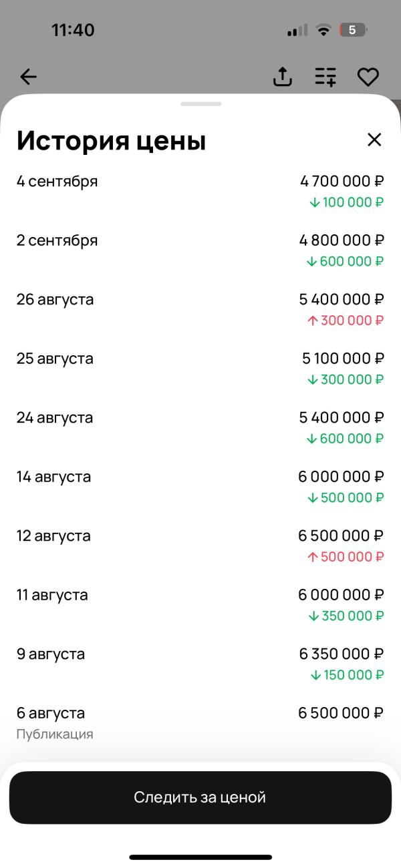Tap the sheet drag handle
The image size is (401, 868).
pyautogui.click(x=200, y=103)
